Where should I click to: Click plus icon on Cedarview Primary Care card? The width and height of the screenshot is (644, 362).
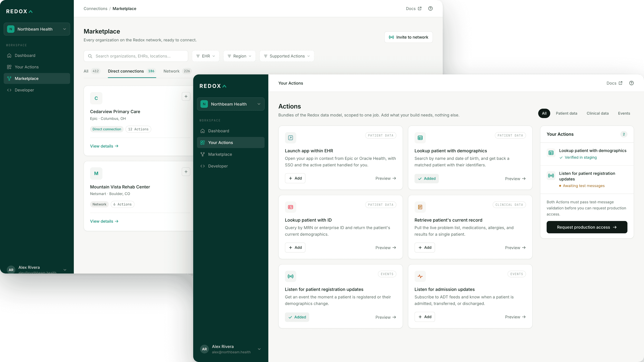click(186, 97)
